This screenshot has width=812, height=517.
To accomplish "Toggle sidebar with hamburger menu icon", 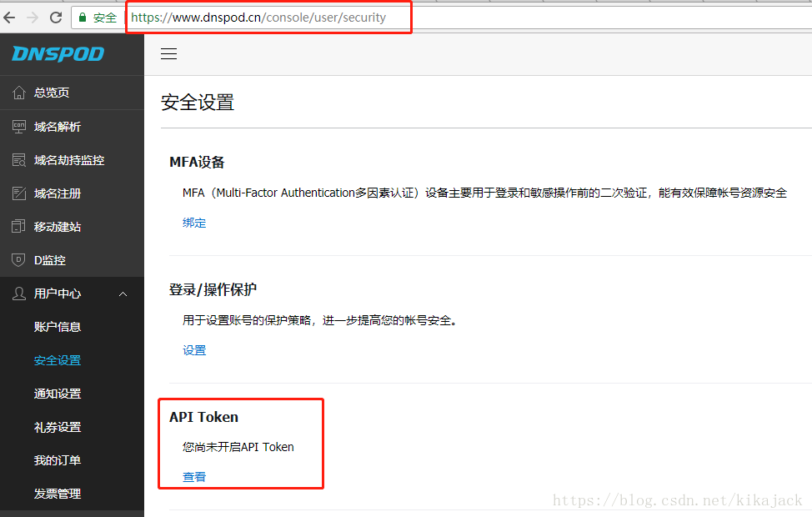I will (x=169, y=54).
